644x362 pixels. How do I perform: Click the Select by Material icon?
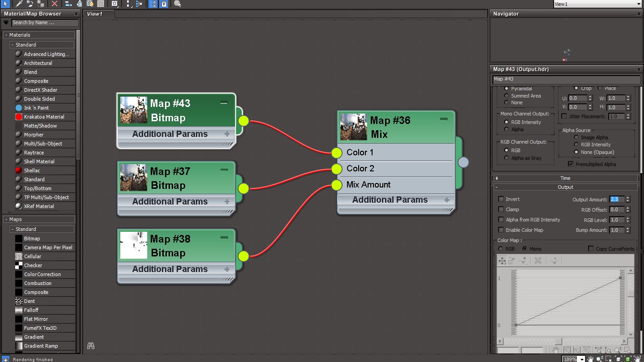click(x=178, y=4)
